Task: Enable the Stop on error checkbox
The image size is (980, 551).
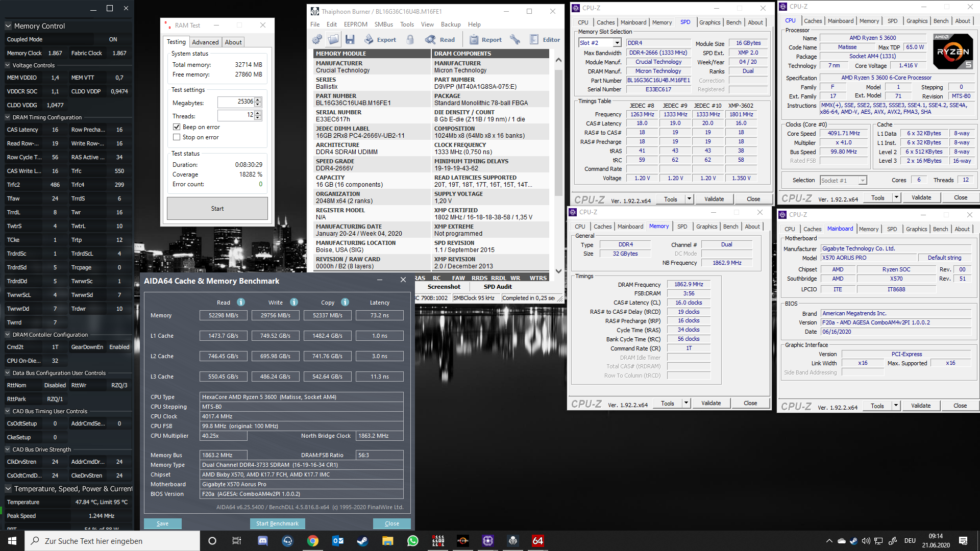Action: [x=177, y=137]
